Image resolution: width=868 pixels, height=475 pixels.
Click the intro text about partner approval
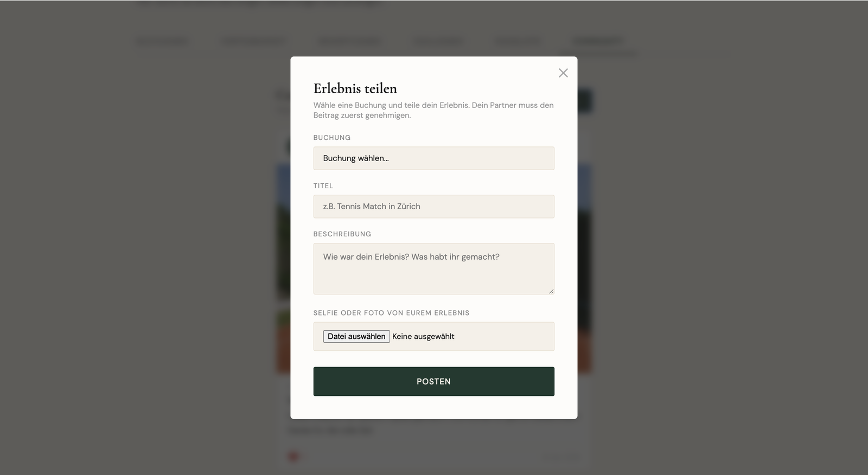pos(433,110)
